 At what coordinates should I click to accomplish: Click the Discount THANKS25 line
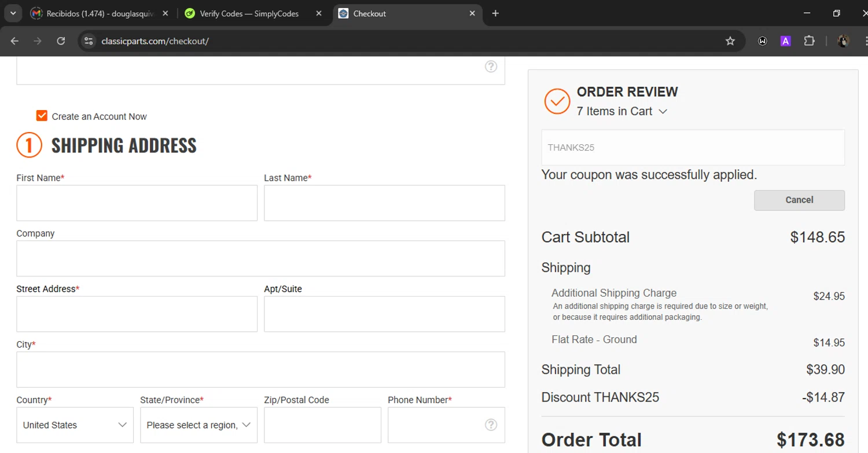point(693,397)
